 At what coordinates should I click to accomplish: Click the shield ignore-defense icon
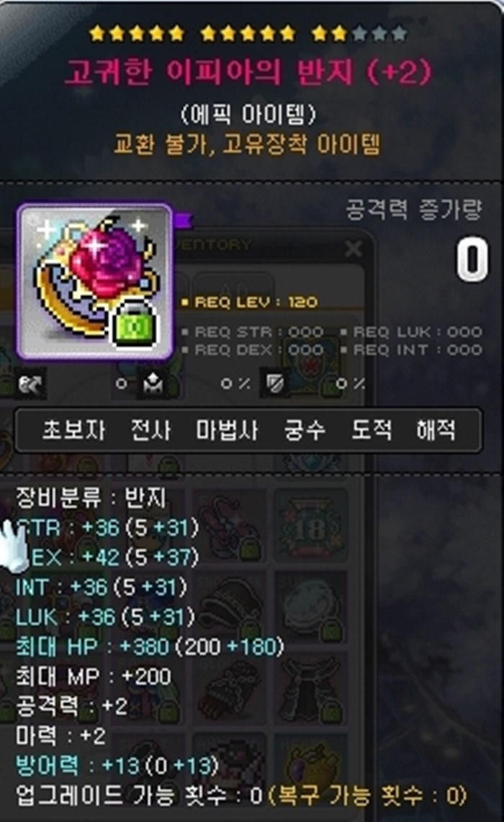[x=274, y=384]
